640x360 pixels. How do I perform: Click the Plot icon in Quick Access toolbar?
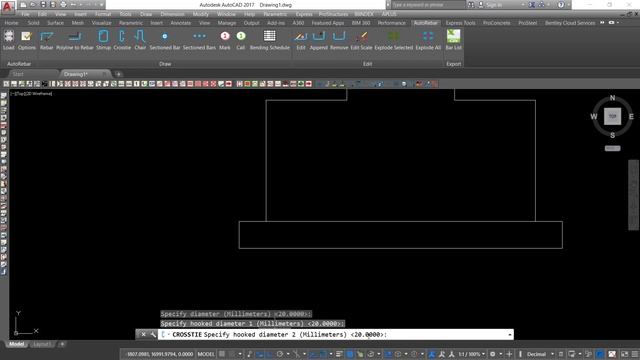pyautogui.click(x=63, y=4)
